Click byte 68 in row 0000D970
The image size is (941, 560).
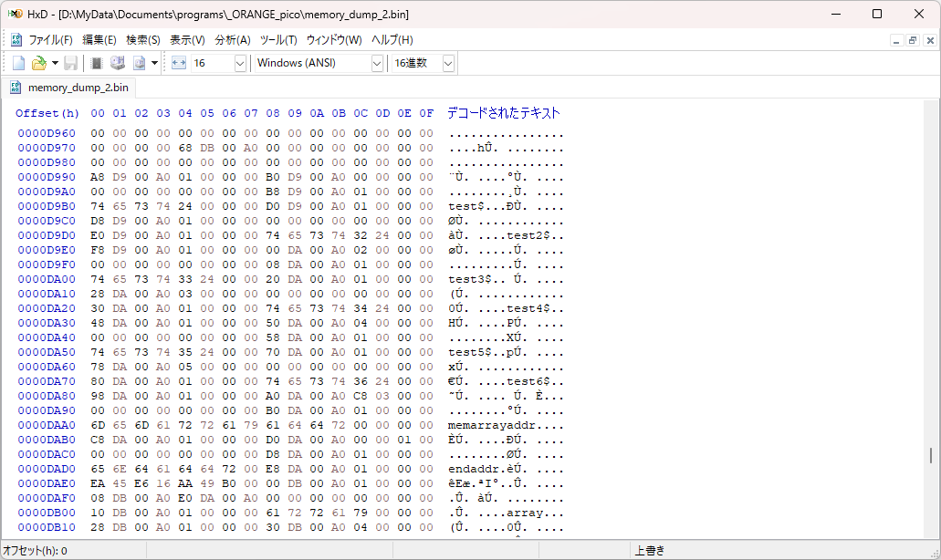pos(185,148)
